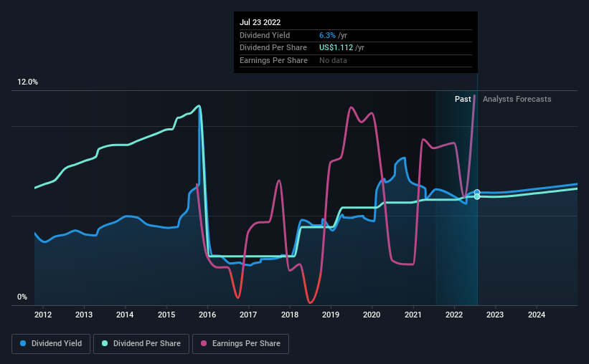Click the 2014 x-axis label

125,315
